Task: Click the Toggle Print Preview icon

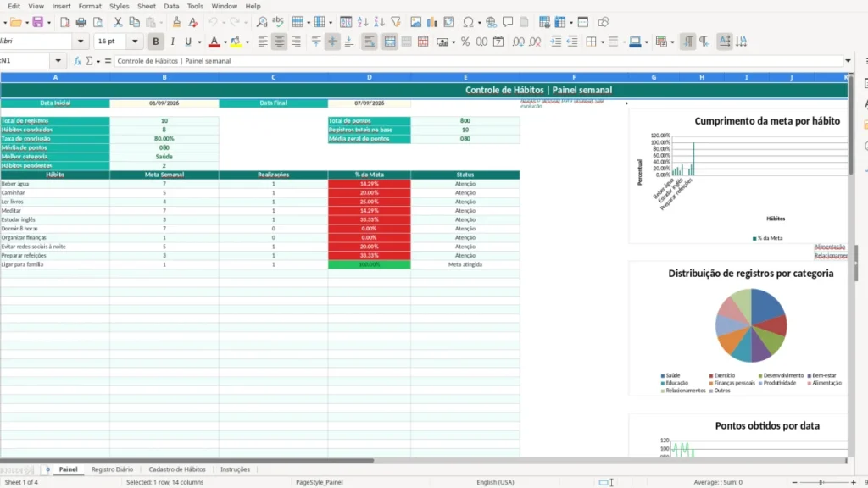Action: pyautogui.click(x=97, y=22)
